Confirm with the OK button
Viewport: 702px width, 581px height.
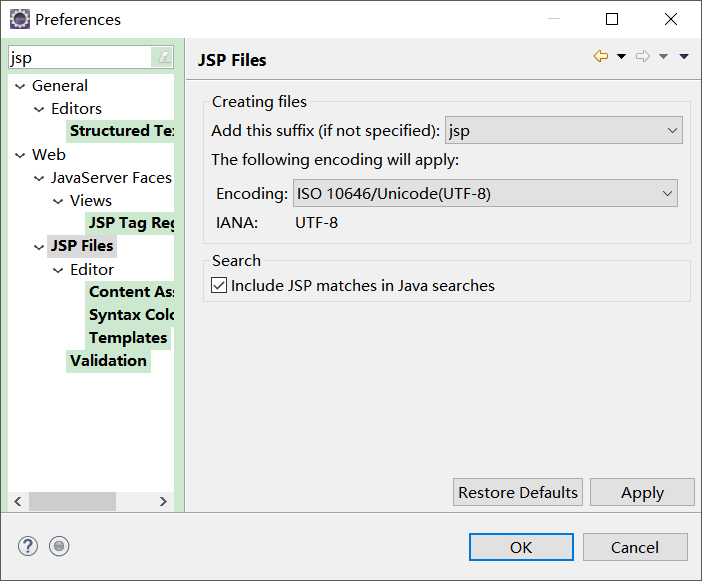521,547
